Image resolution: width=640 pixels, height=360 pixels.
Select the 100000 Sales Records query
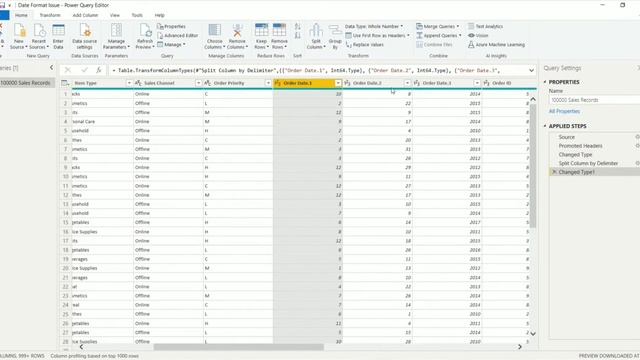[27, 83]
